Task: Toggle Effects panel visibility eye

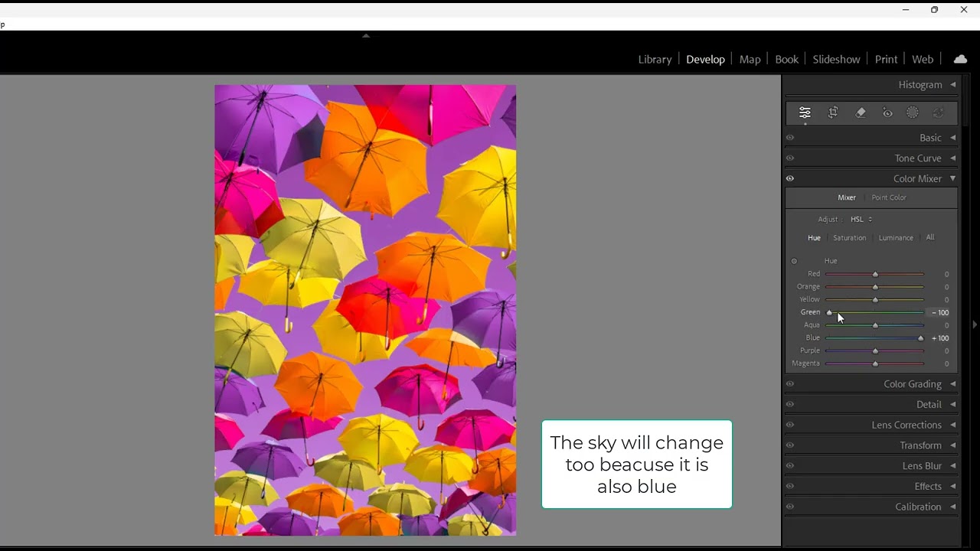Action: [790, 486]
